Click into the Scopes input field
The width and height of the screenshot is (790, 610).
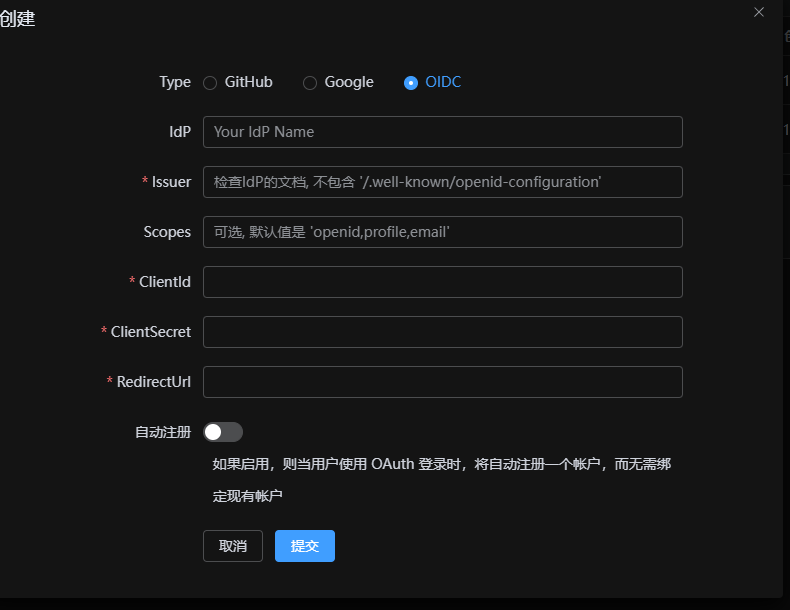[442, 232]
